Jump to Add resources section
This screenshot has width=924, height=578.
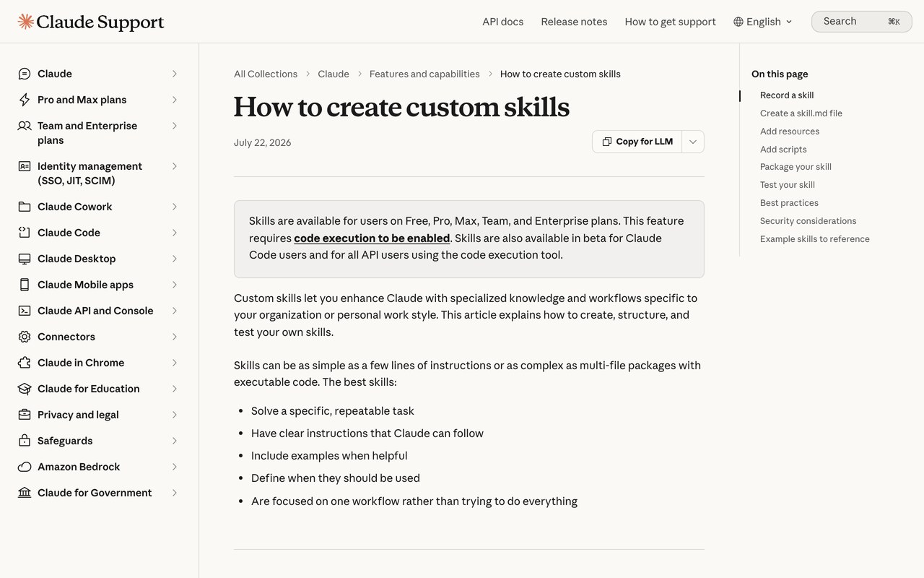(790, 131)
